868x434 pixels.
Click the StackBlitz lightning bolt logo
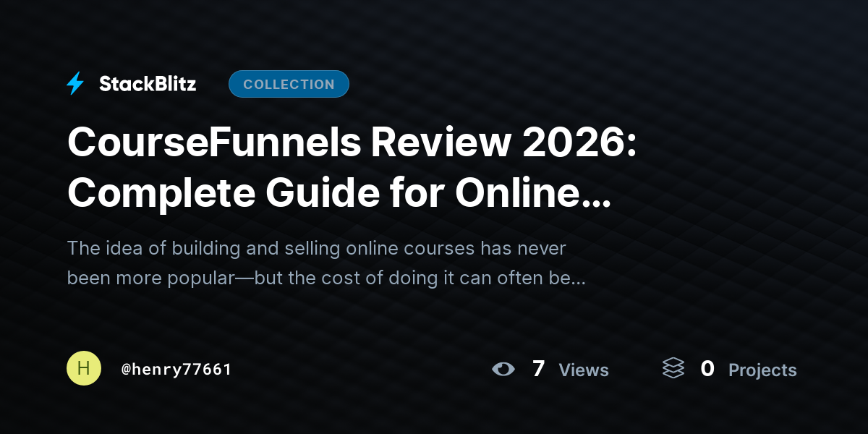(75, 84)
